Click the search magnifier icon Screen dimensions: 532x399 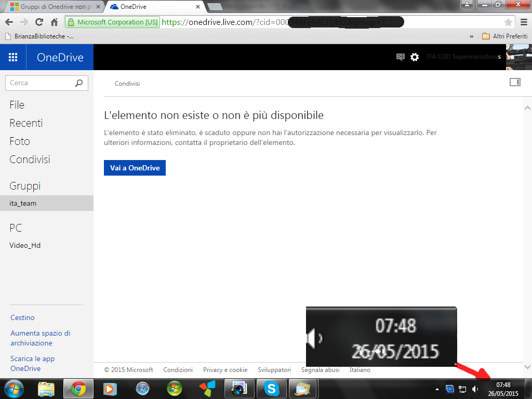[x=79, y=83]
